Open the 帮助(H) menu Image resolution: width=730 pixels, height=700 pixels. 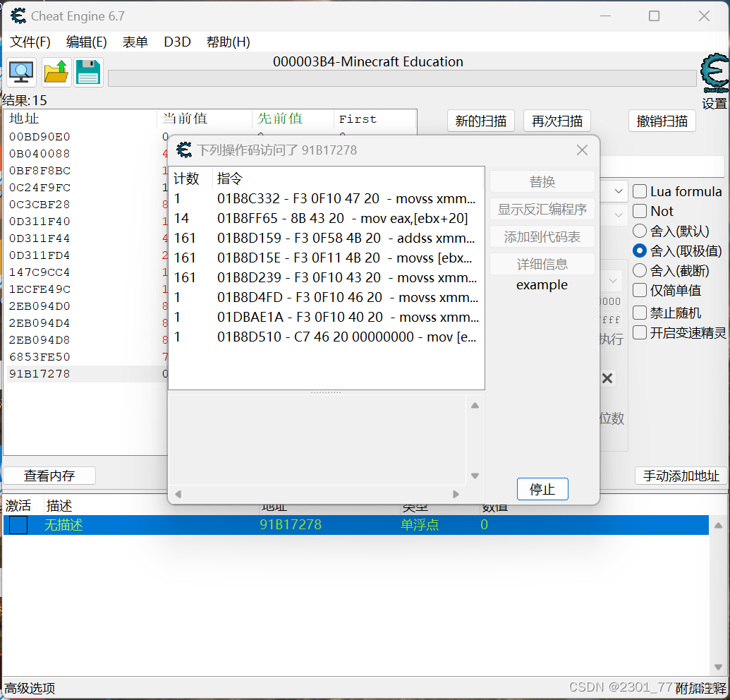228,42
